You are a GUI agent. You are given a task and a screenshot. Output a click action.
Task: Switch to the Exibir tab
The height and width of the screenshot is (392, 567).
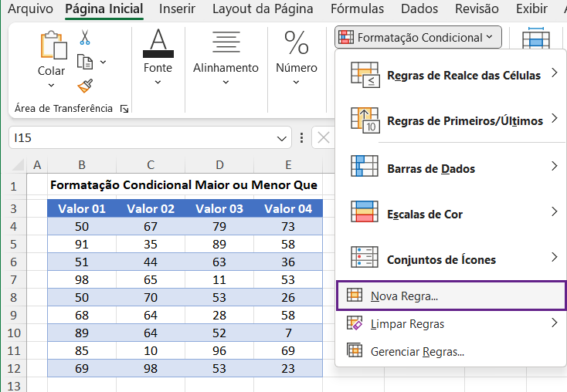tap(531, 8)
